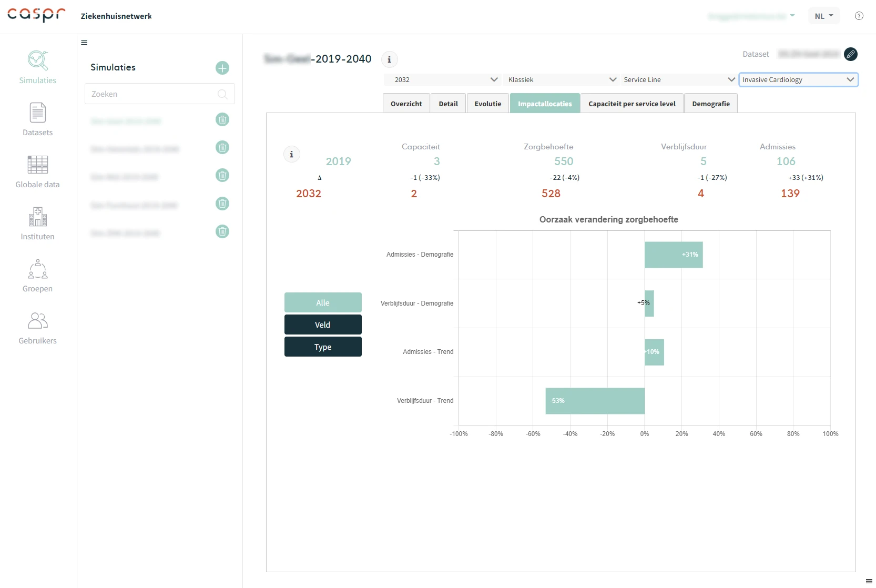Open the help question mark icon
The width and height of the screenshot is (876, 588).
pyautogui.click(x=859, y=16)
